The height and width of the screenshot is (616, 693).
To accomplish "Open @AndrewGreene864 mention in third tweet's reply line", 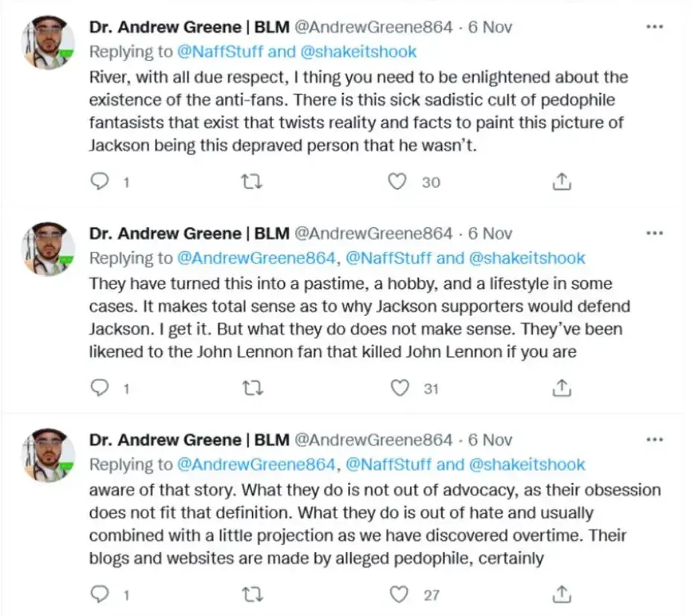I will tap(256, 464).
